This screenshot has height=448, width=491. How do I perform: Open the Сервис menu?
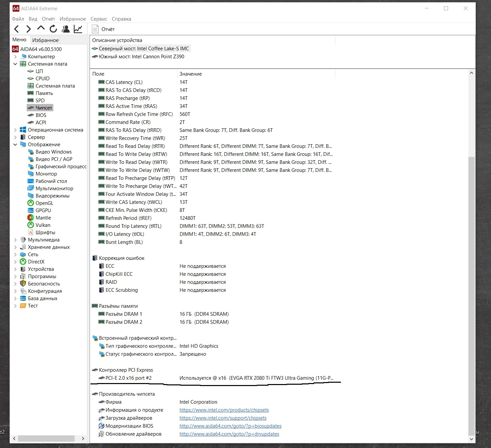click(99, 19)
